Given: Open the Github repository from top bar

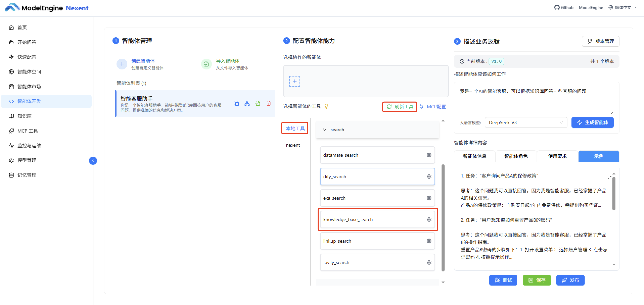Looking at the screenshot, I should 564,8.
